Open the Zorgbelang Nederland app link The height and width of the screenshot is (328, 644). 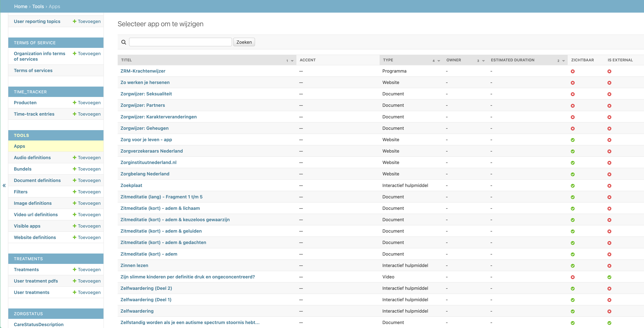[145, 174]
